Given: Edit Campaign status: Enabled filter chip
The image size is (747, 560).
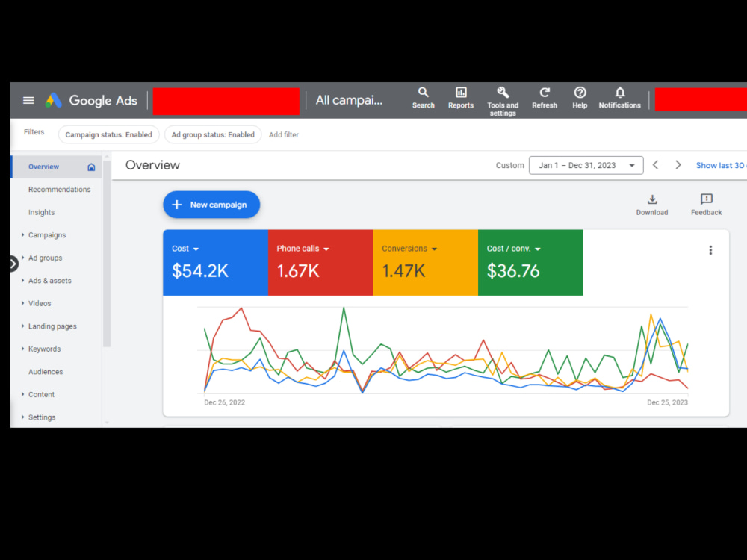Looking at the screenshot, I should 108,134.
